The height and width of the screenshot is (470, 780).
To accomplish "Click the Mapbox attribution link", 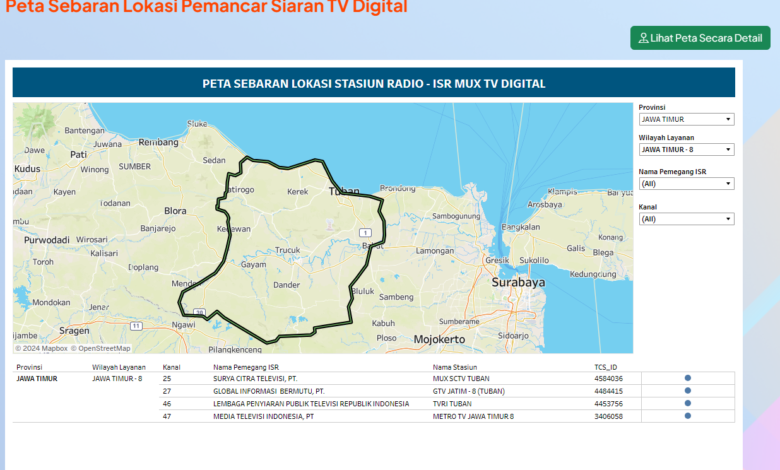I will pos(41,348).
